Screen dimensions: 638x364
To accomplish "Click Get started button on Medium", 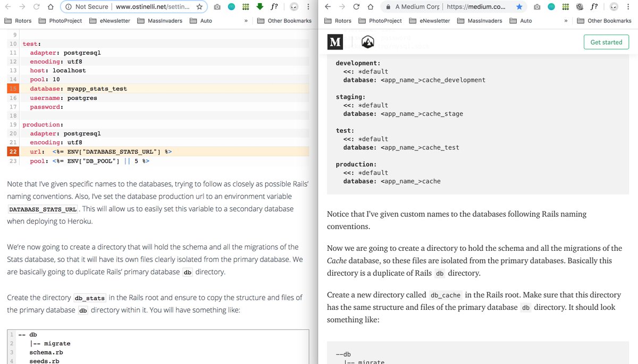I will coord(606,42).
